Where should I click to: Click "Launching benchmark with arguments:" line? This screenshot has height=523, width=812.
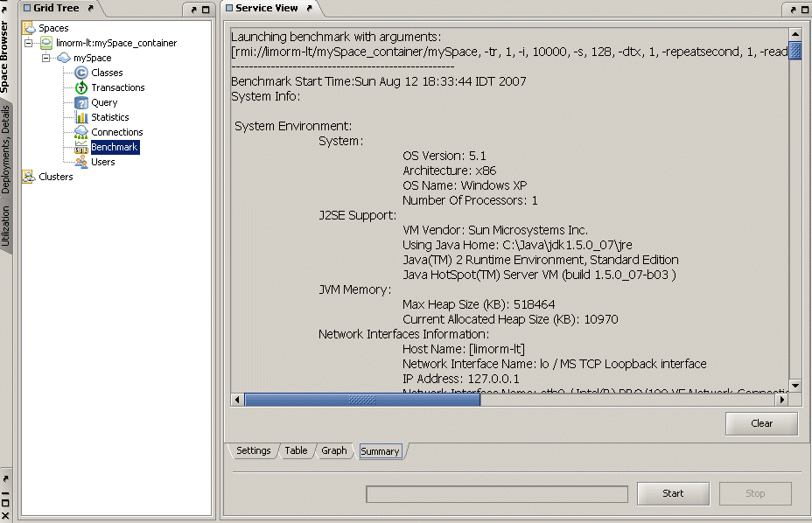(336, 37)
